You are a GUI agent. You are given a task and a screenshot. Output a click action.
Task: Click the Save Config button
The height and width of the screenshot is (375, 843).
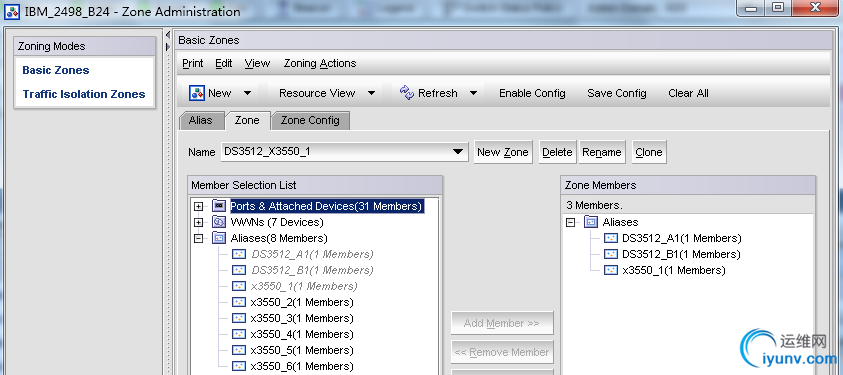pos(617,93)
